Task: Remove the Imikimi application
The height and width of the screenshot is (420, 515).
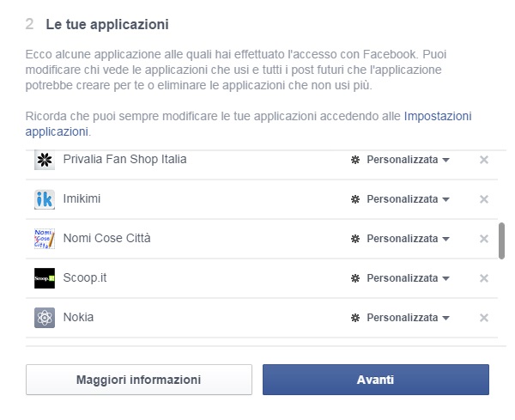Action: coord(484,199)
